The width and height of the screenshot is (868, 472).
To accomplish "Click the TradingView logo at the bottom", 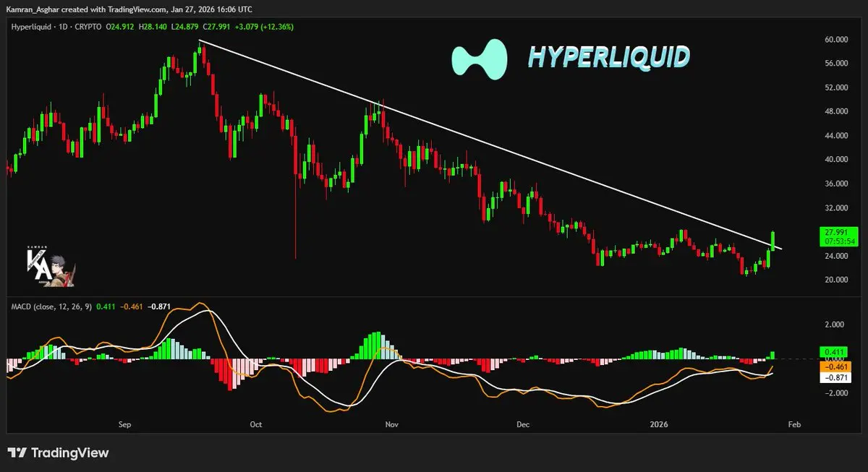I will click(x=58, y=453).
